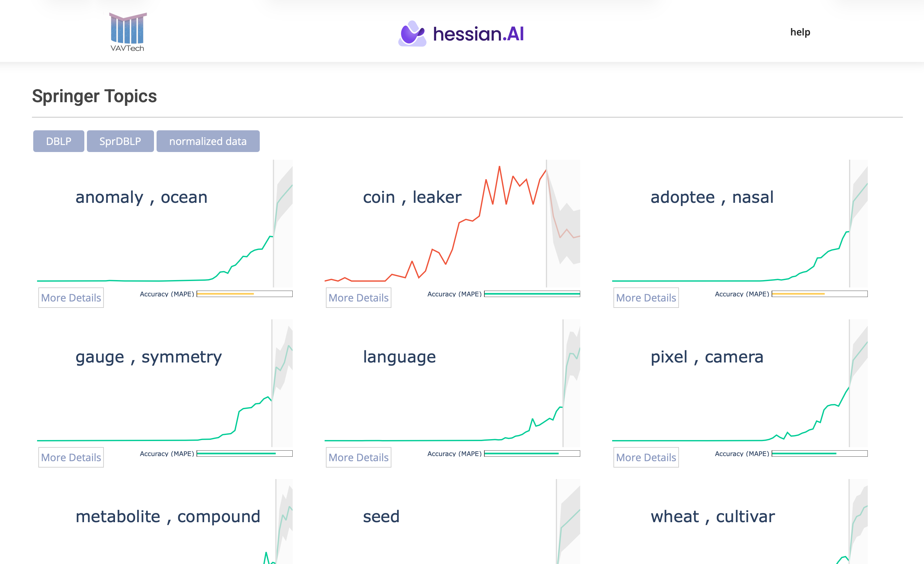Toggle the normalized data option
924x564 pixels.
tap(208, 141)
